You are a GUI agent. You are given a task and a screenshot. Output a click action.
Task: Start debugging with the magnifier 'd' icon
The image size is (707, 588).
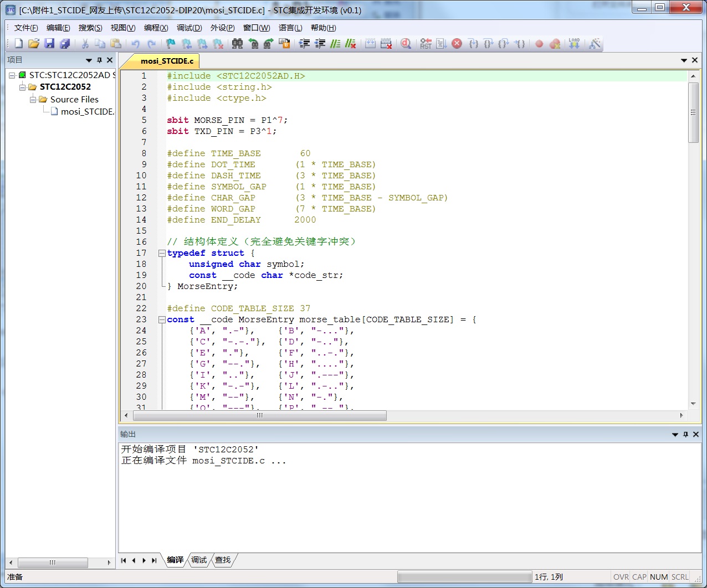pos(406,44)
